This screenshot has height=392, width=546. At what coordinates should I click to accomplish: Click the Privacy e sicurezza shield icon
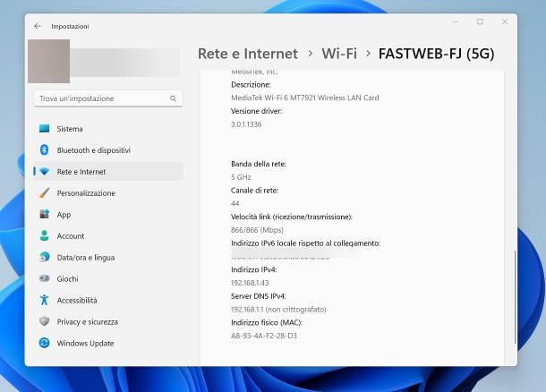[x=44, y=321]
